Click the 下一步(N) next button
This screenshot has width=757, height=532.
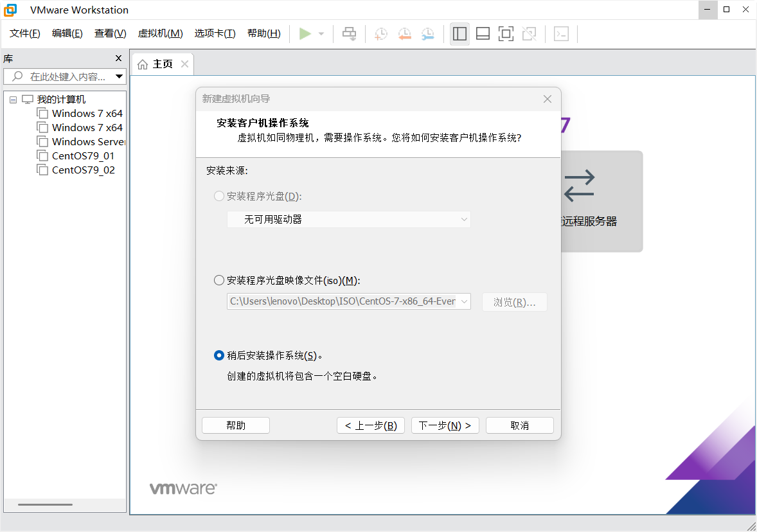click(x=445, y=425)
